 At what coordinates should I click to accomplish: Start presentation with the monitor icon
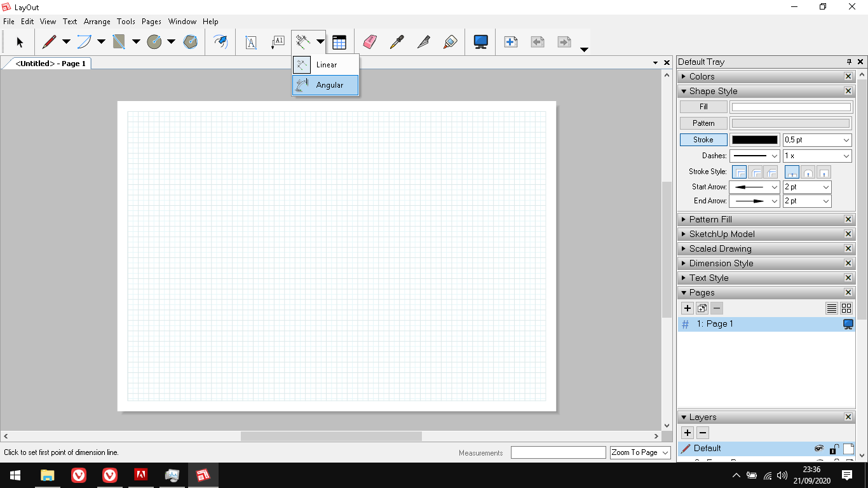481,43
